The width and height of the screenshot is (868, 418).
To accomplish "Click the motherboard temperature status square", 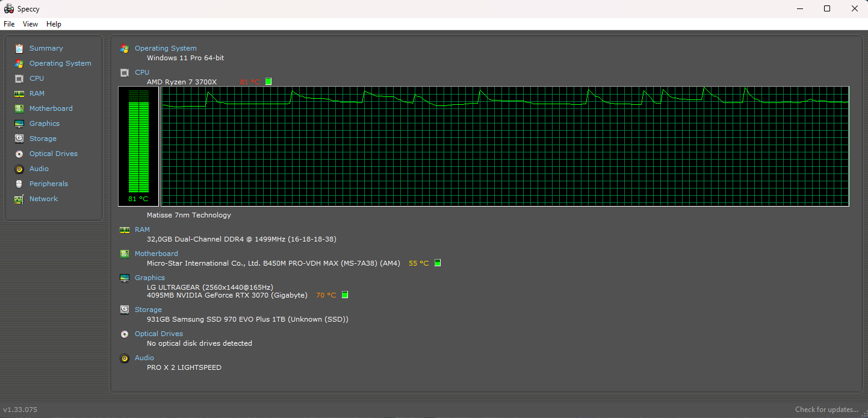I will click(x=438, y=263).
